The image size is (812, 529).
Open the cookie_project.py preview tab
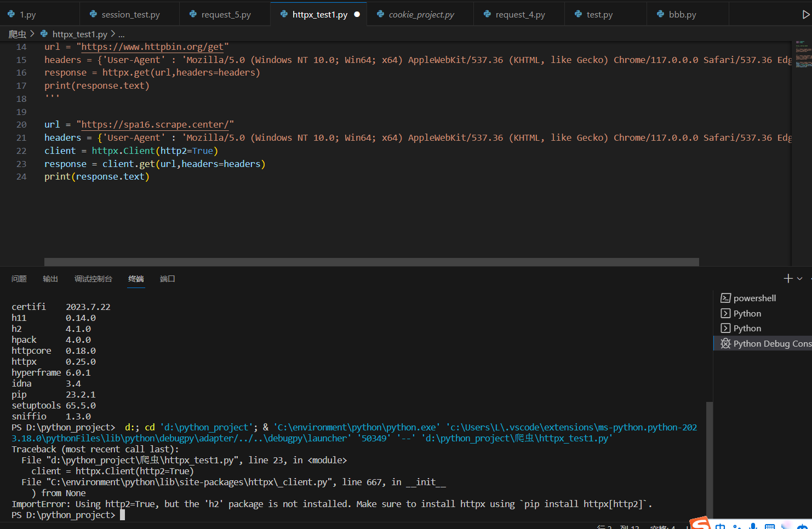click(x=420, y=14)
